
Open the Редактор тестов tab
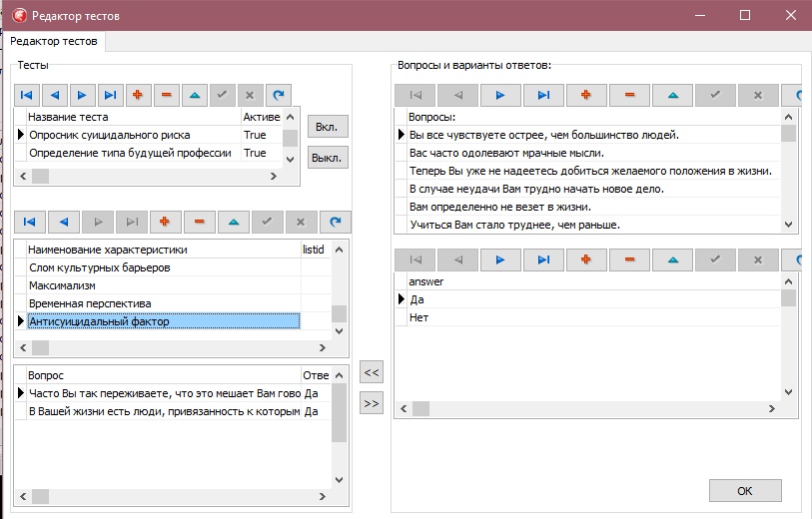[54, 41]
